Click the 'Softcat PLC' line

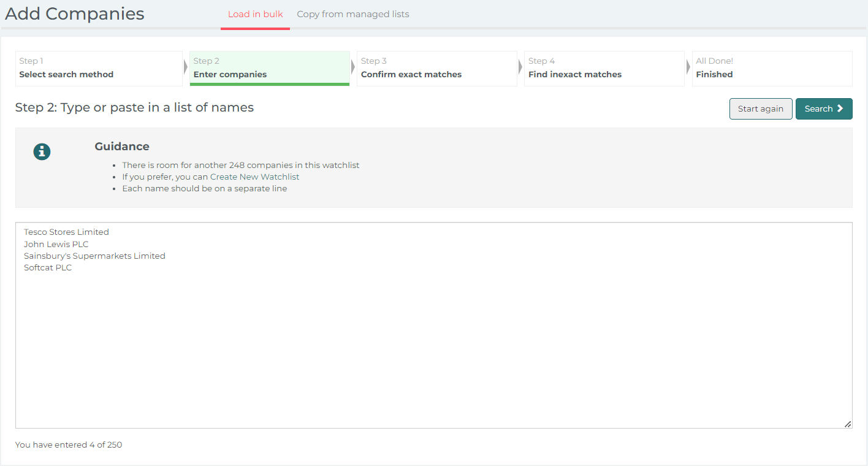coord(48,267)
